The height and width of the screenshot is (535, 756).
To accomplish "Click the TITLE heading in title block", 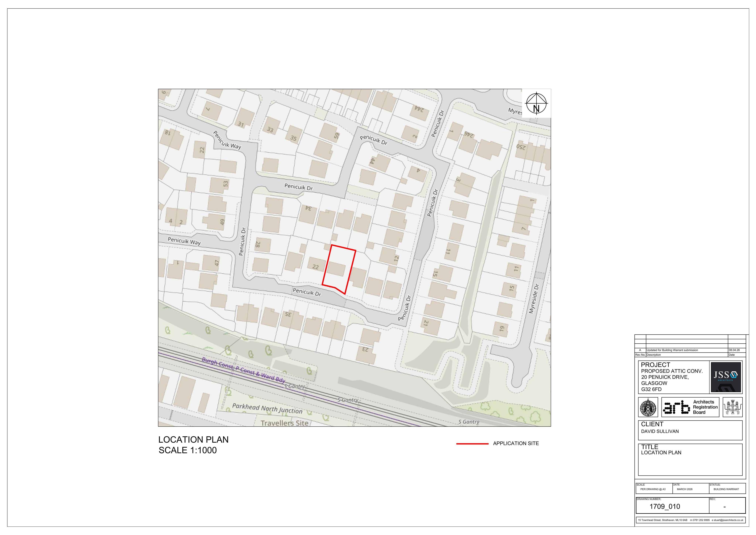I will point(649,447).
